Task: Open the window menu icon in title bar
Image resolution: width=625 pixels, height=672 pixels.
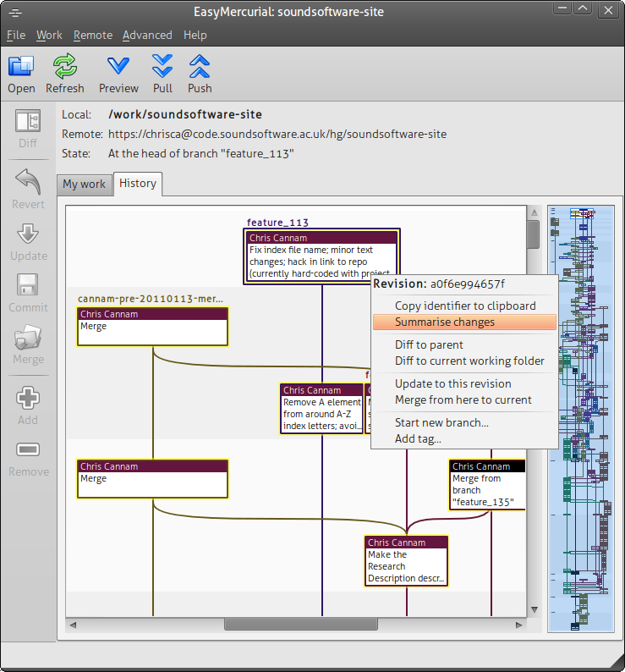Action: tap(15, 13)
